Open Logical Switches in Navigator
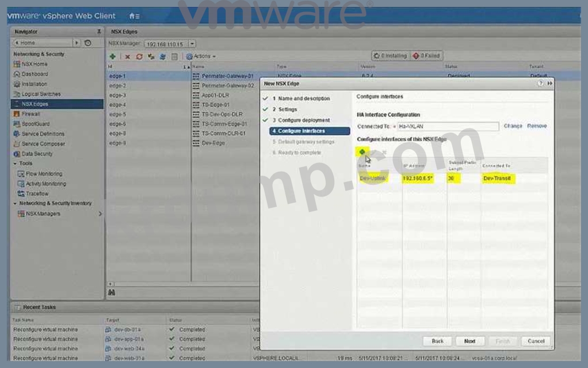 (41, 94)
